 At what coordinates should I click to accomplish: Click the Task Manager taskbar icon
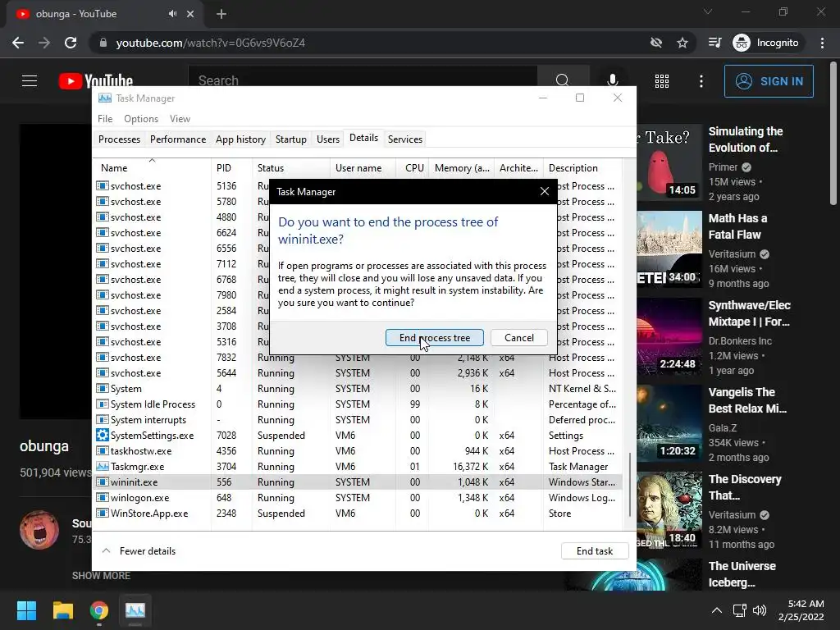135,610
